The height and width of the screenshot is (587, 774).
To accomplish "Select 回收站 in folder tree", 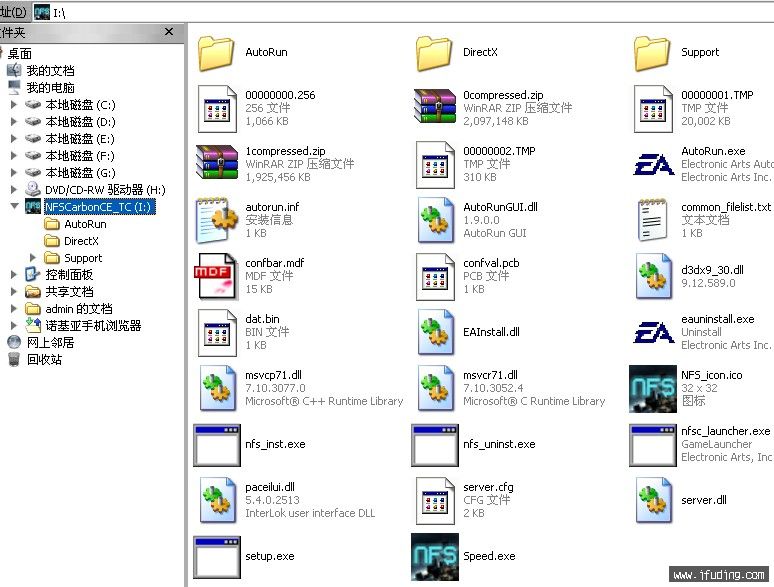I will 44,359.
